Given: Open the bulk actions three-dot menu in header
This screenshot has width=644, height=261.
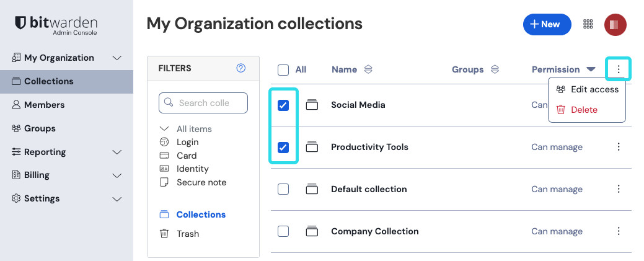Looking at the screenshot, I should 618,69.
